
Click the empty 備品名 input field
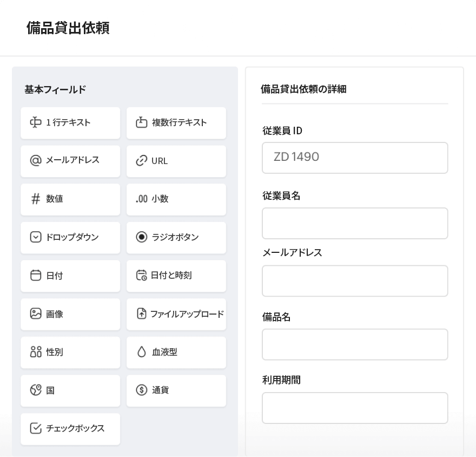[354, 344]
